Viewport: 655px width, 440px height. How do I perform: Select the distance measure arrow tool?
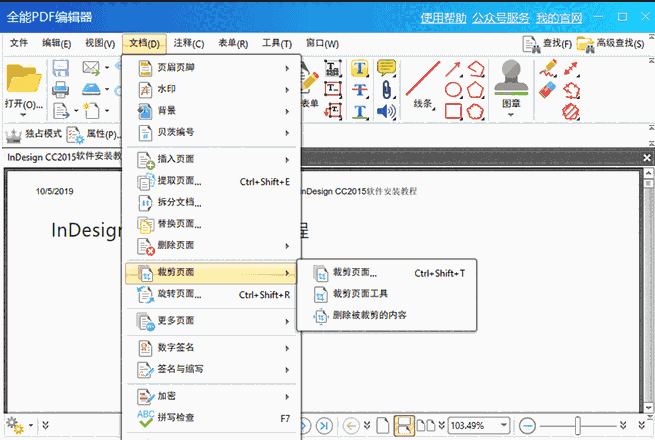[x=571, y=69]
